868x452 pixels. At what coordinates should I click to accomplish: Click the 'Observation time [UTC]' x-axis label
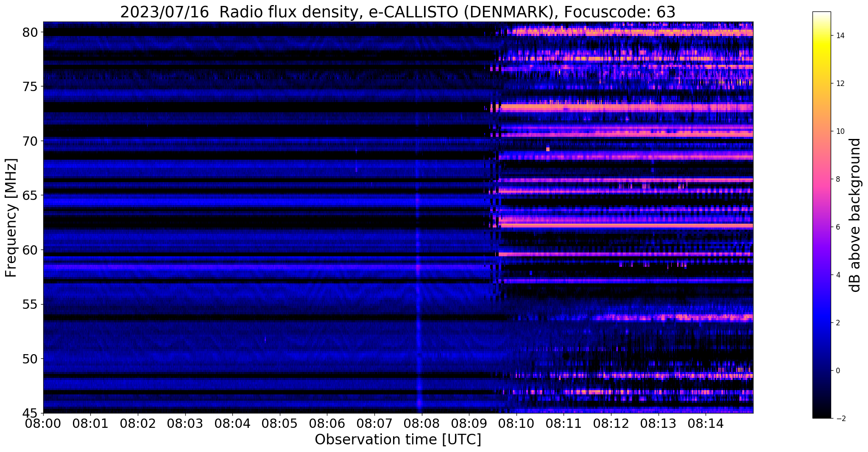[398, 440]
